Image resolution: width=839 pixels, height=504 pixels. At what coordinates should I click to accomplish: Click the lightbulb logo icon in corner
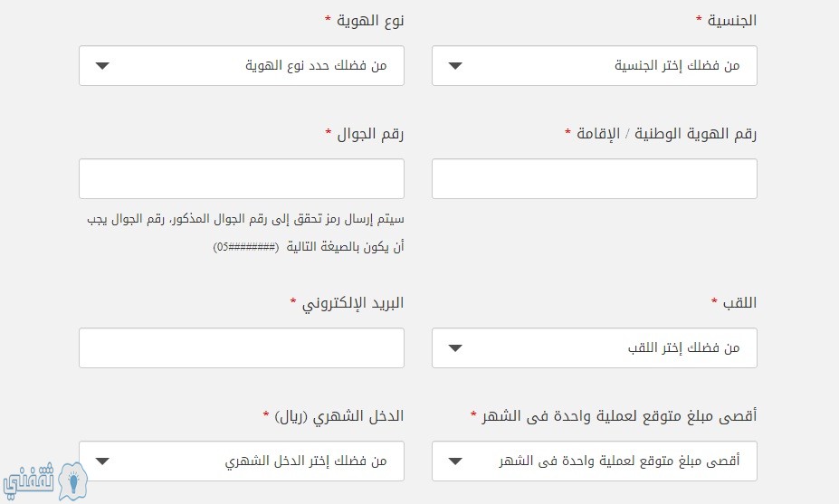72,481
